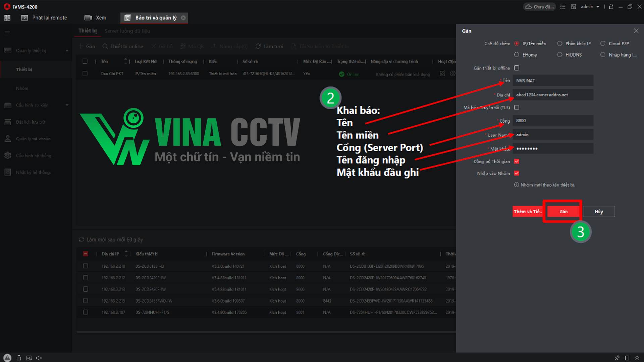
Task: Click Thiết bị online toolbar button
Action: (x=123, y=46)
